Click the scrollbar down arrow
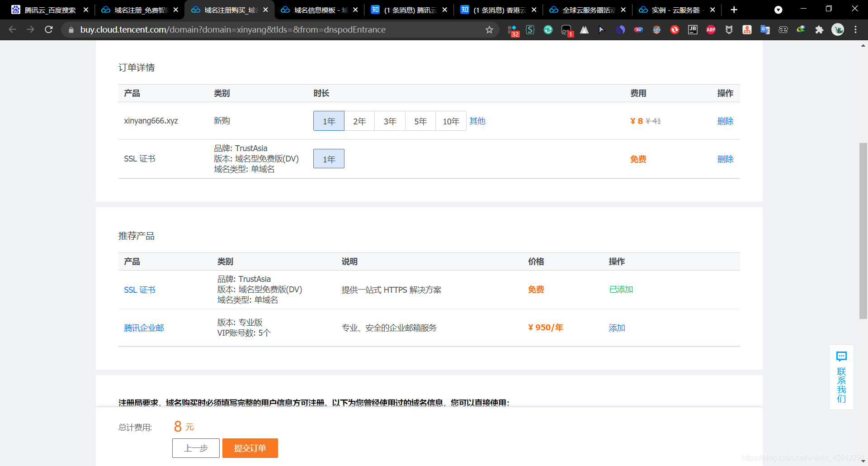 (863, 461)
